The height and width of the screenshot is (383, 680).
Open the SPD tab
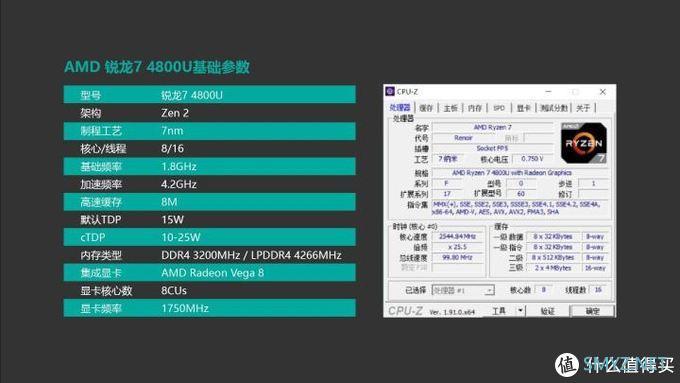tap(499, 108)
